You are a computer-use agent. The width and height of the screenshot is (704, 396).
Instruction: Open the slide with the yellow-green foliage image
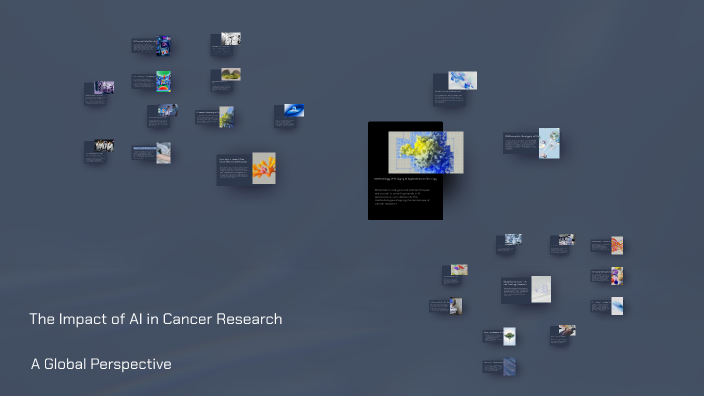coord(215,117)
